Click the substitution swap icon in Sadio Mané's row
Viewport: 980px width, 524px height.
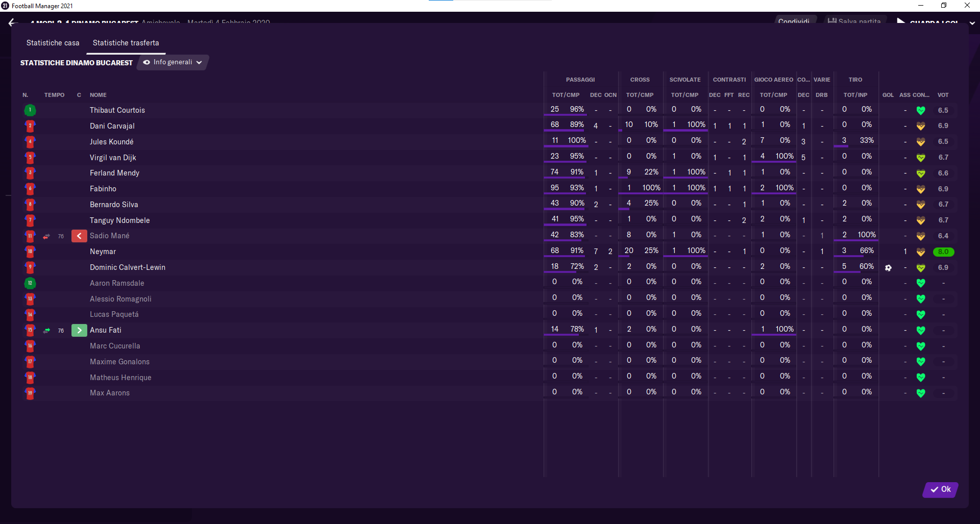[x=46, y=236]
